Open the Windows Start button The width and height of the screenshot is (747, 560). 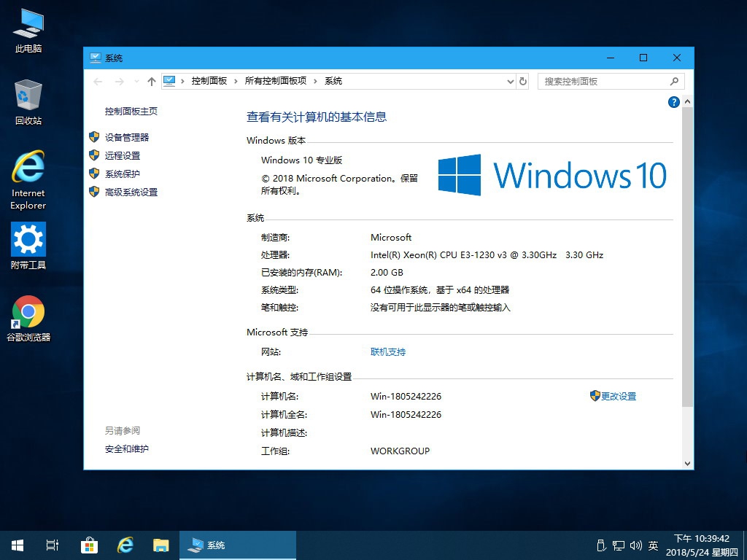[18, 545]
